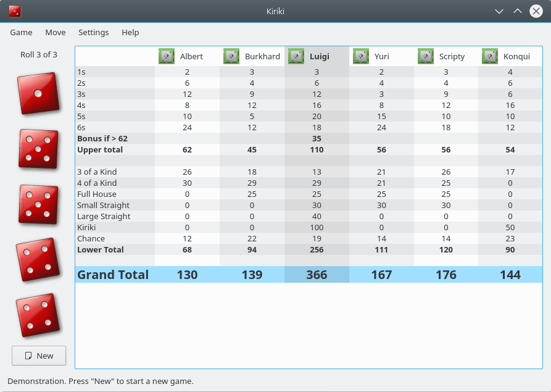Click the bottom die showing four
The height and width of the screenshot is (392, 551).
(38, 315)
